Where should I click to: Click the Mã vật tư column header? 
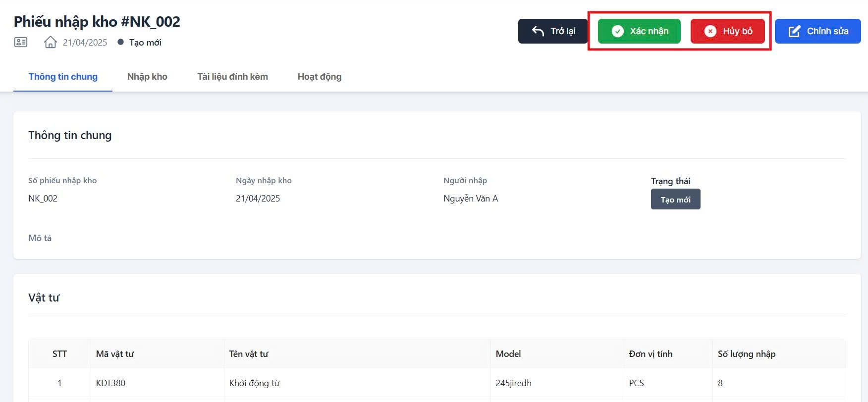point(115,354)
